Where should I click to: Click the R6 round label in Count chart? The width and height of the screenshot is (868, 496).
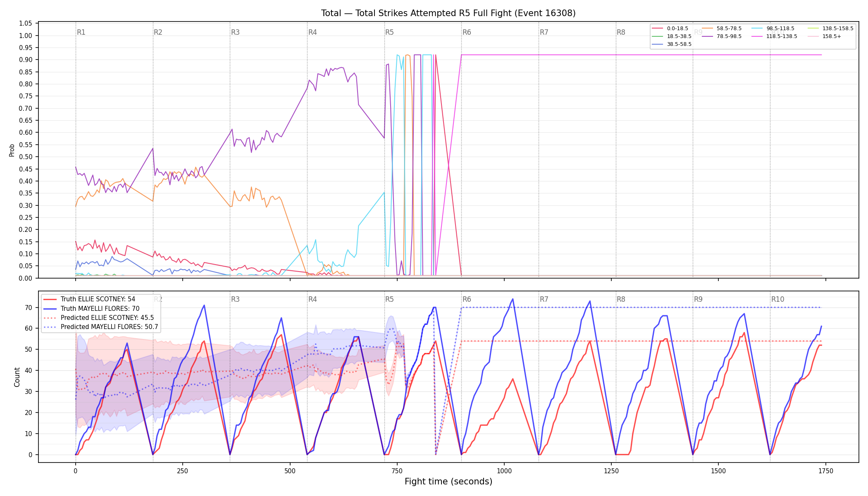(x=467, y=299)
